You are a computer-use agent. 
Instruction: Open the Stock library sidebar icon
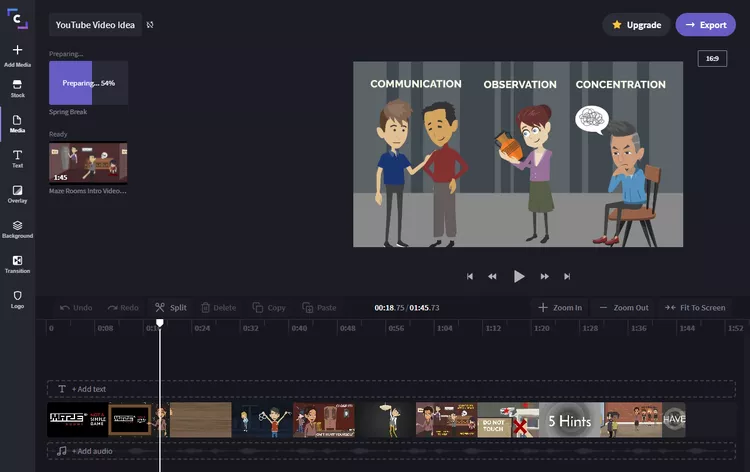[17, 88]
